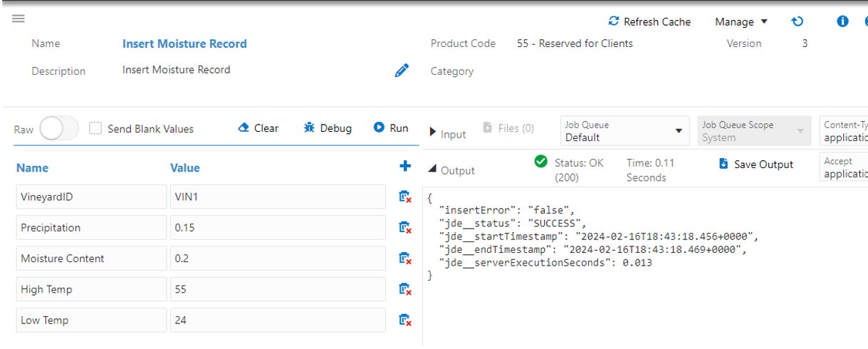The width and height of the screenshot is (868, 349).
Task: Toggle the Raw switch
Action: (59, 129)
